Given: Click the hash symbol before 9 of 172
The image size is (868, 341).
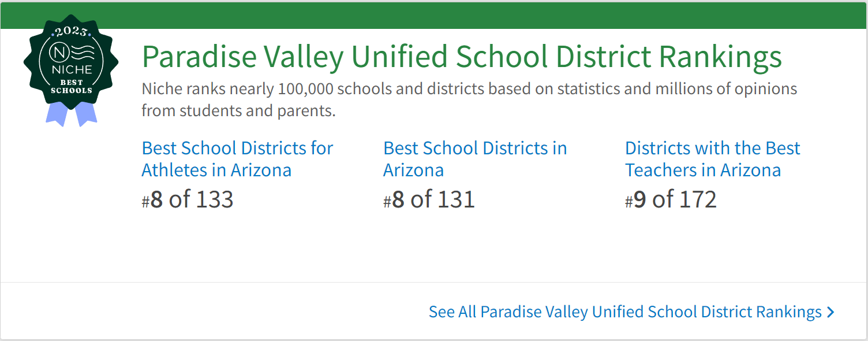Looking at the screenshot, I should [x=629, y=202].
